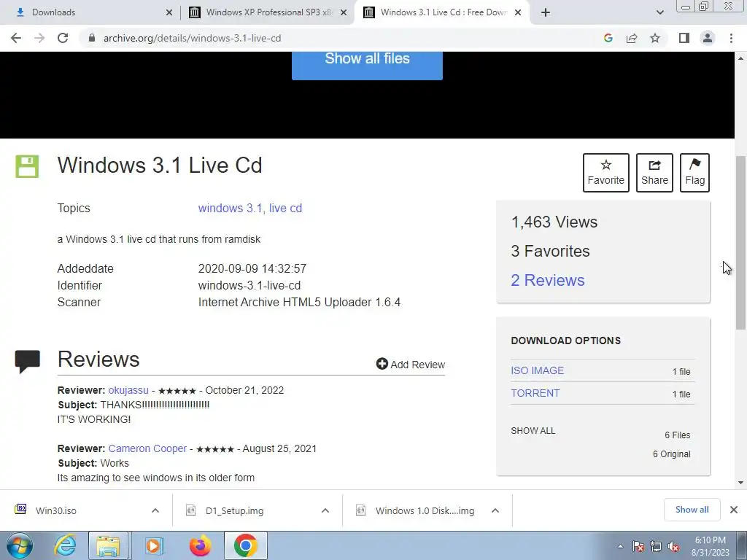Viewport: 747px width, 560px height.
Task: View site security lock icon
Action: (x=92, y=38)
